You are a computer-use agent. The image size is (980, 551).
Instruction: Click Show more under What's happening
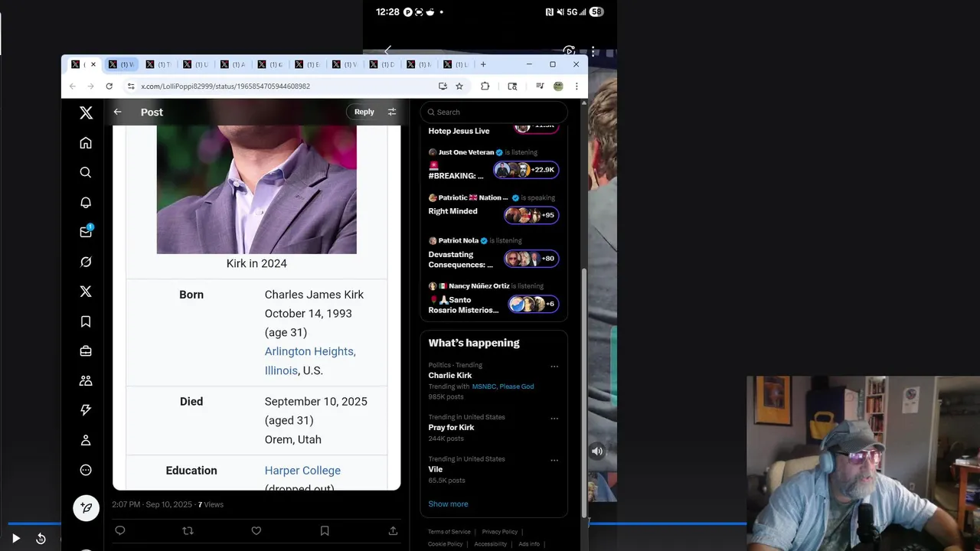click(x=448, y=504)
